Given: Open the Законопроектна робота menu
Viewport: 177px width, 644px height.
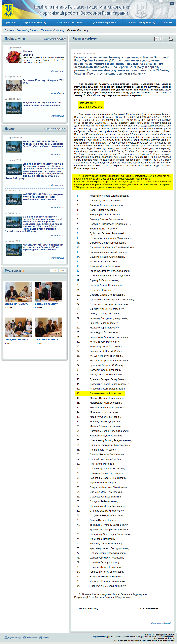Looking at the screenshot, I should (69, 22).
